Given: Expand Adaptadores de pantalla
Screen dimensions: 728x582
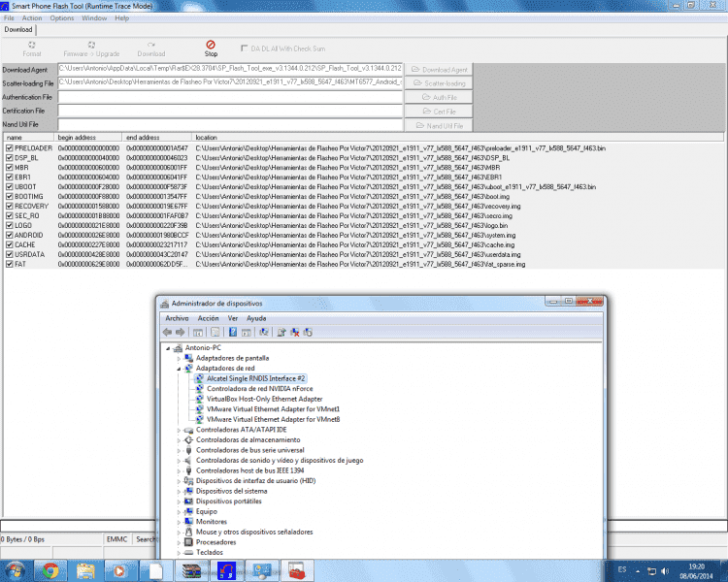Looking at the screenshot, I should pyautogui.click(x=179, y=359).
